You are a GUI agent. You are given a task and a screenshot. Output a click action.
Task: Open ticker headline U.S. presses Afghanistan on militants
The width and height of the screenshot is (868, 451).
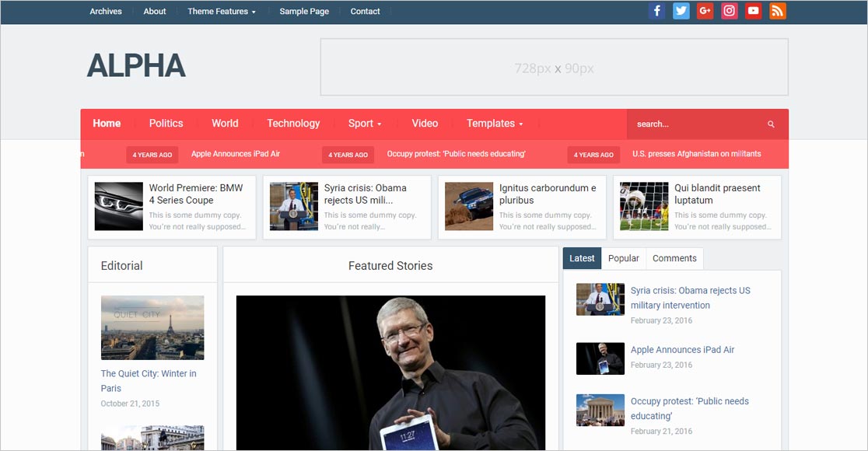[x=696, y=154]
